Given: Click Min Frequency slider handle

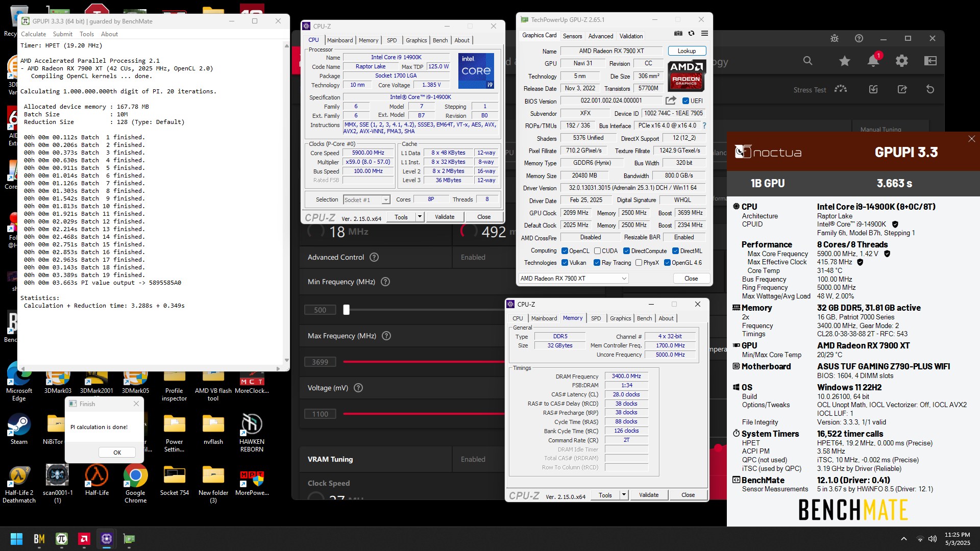Looking at the screenshot, I should pos(346,310).
